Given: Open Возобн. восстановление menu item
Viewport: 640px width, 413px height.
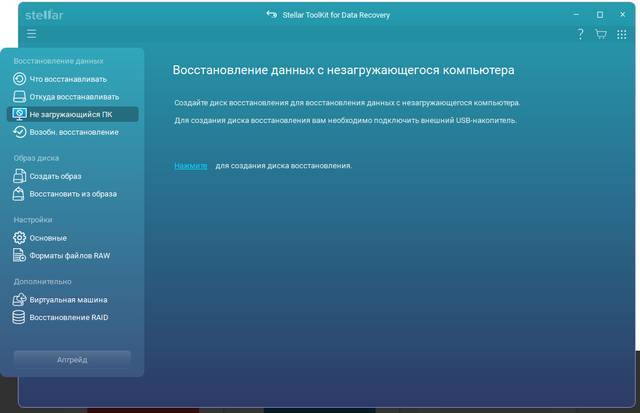Looking at the screenshot, I should 73,132.
